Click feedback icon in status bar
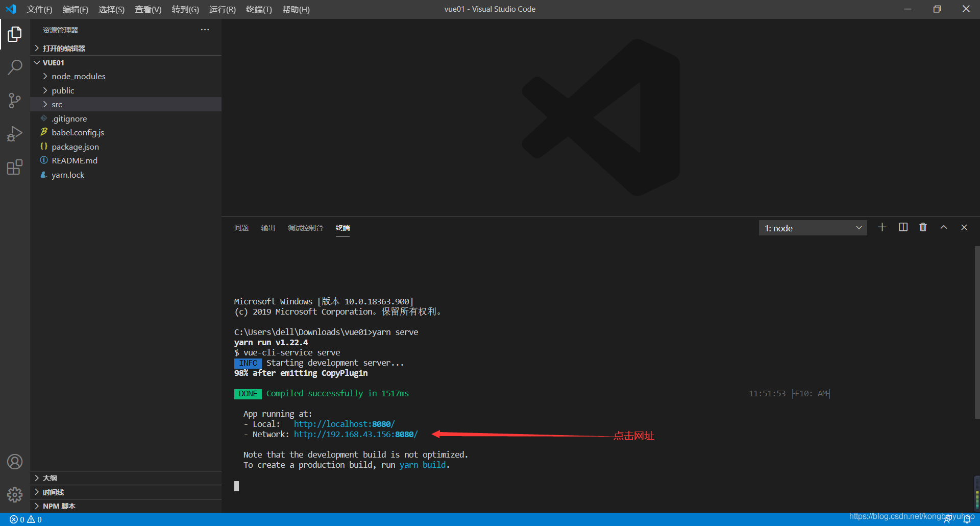Image resolution: width=980 pixels, height=526 pixels. tap(947, 519)
